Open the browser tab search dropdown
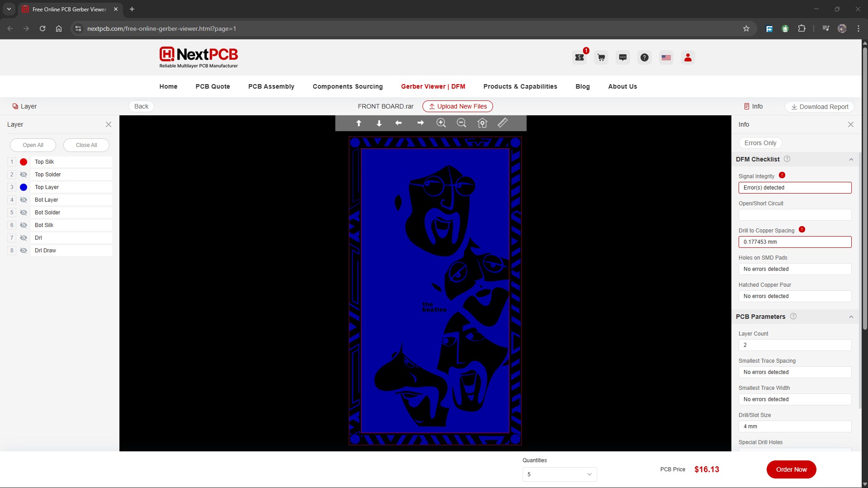 click(x=9, y=9)
